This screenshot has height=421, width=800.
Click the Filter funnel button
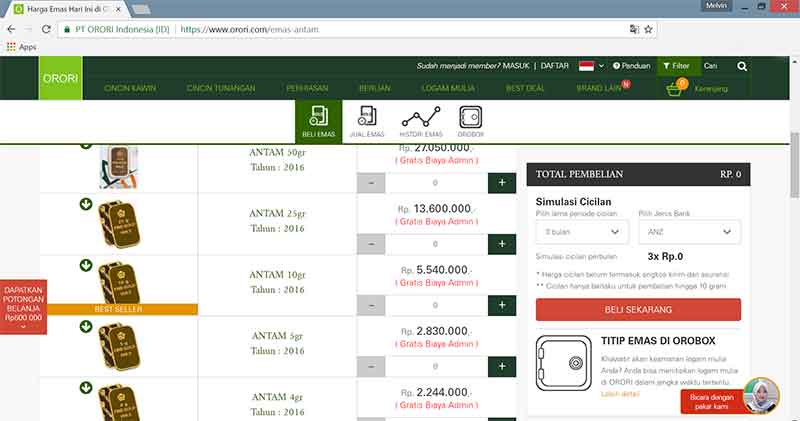675,66
